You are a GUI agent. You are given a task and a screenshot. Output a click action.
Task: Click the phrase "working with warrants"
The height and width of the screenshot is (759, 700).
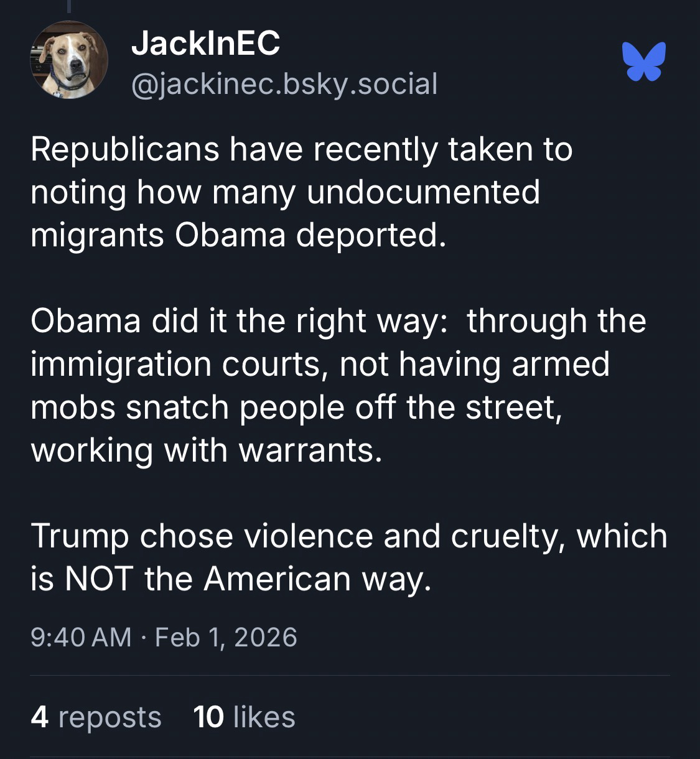coord(205,450)
